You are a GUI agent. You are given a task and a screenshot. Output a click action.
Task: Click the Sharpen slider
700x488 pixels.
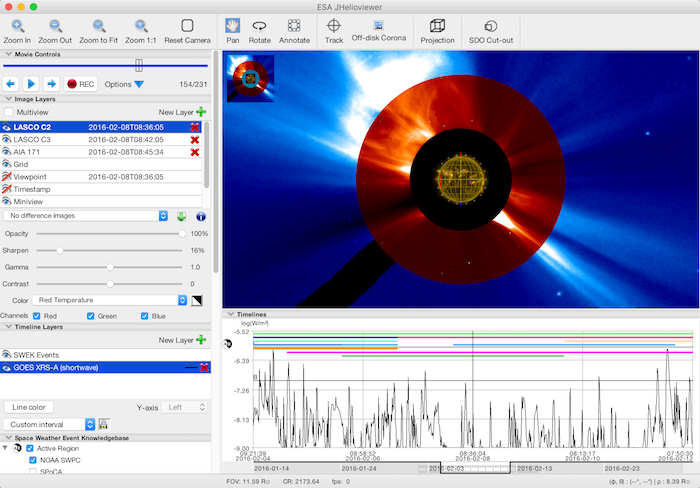tap(109, 250)
